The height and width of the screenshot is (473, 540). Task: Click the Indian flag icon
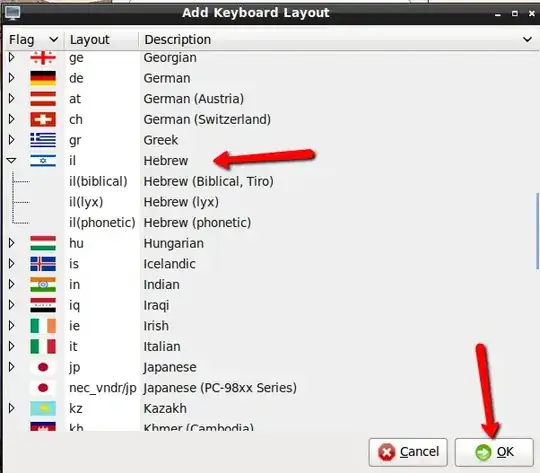[43, 285]
